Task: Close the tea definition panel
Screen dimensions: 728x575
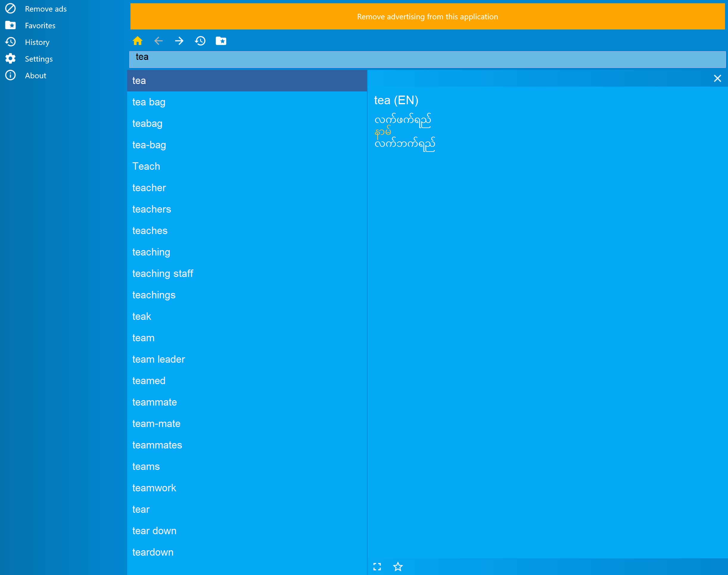Action: [x=717, y=78]
